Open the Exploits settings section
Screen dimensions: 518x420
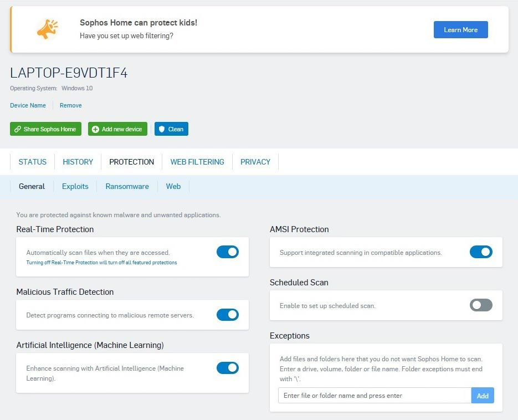click(75, 187)
